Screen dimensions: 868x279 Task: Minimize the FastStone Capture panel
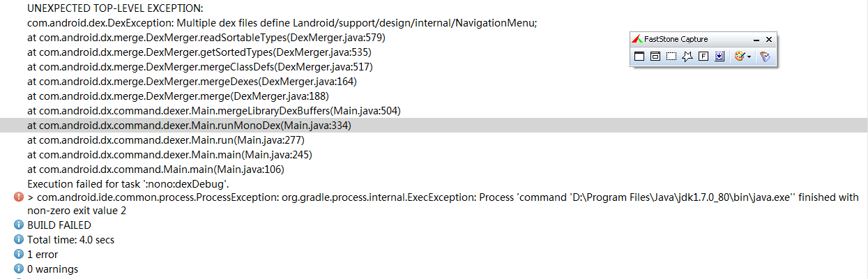pos(756,40)
